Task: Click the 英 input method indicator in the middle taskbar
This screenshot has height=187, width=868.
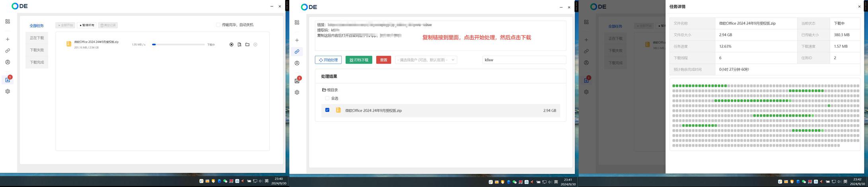Action: [556, 182]
